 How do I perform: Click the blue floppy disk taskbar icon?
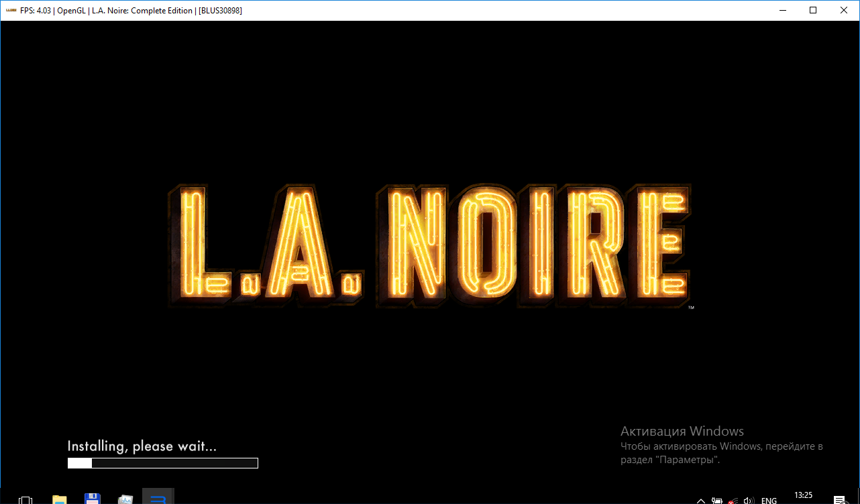tap(93, 499)
